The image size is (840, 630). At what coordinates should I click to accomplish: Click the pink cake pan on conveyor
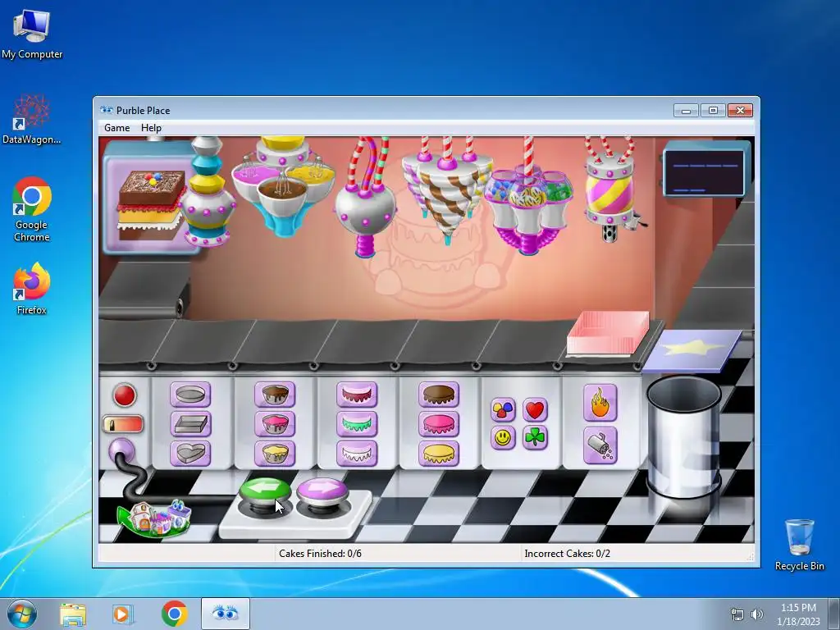click(x=608, y=333)
